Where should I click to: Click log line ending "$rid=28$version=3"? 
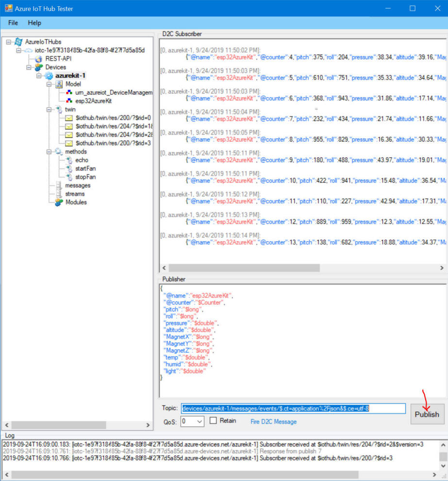click(x=213, y=444)
